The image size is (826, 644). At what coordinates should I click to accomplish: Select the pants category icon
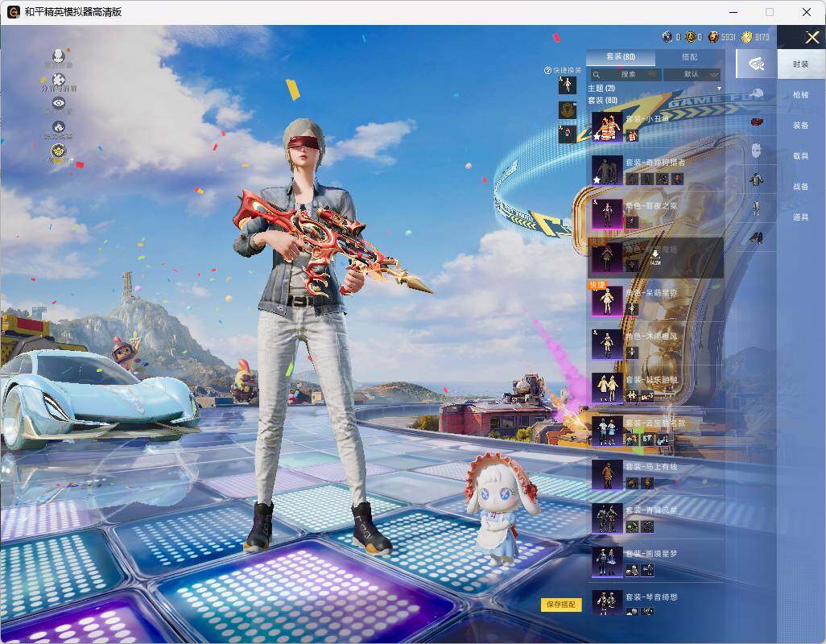coord(757,208)
